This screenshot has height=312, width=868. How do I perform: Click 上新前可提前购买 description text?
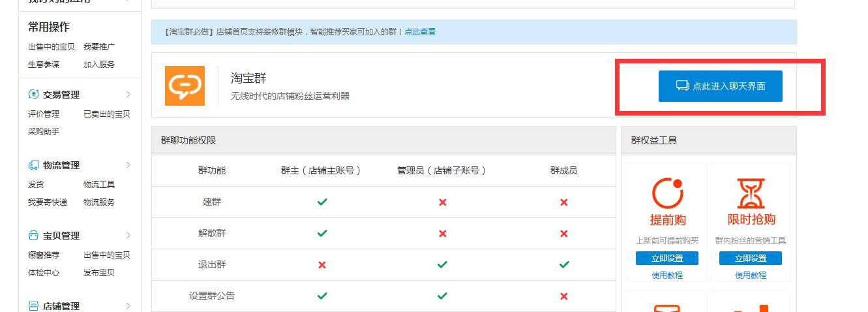667,241
